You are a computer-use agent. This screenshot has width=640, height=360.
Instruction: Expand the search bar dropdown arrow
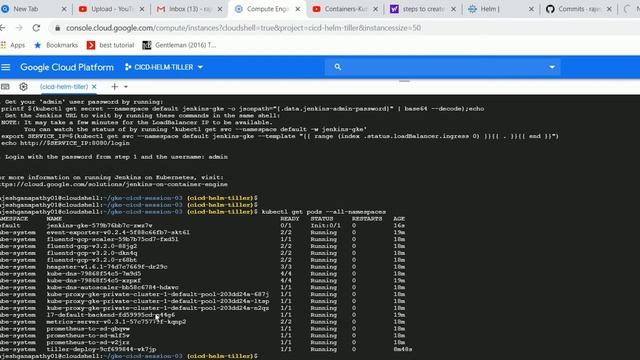(552, 67)
